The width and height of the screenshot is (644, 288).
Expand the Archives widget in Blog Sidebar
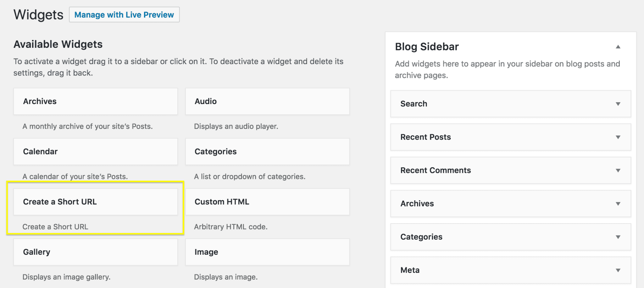619,204
